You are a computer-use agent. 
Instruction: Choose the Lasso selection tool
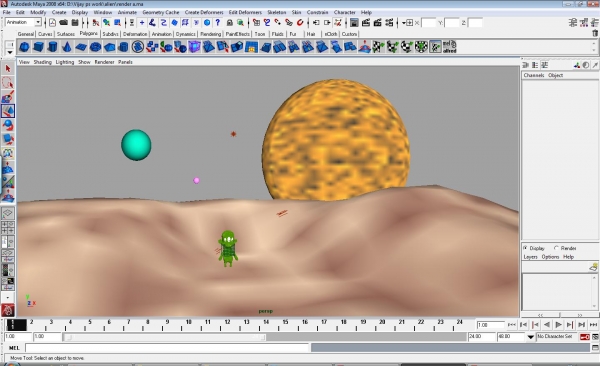[x=8, y=83]
